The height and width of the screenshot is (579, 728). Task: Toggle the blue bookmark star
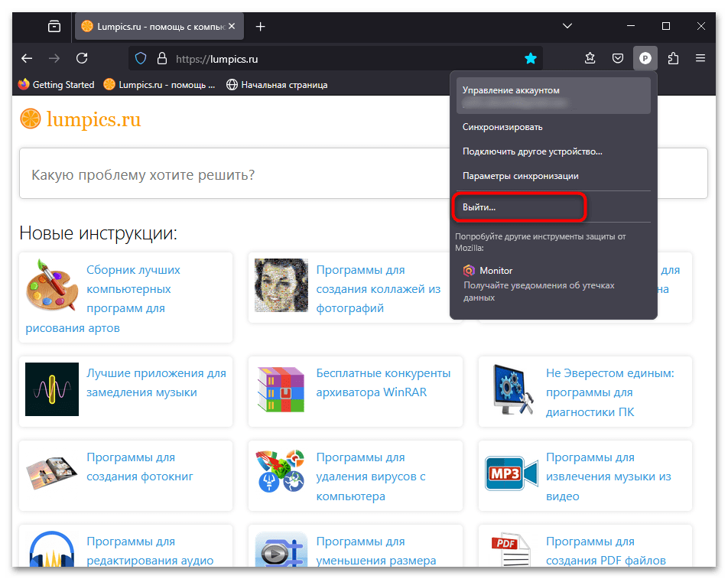[x=531, y=58]
